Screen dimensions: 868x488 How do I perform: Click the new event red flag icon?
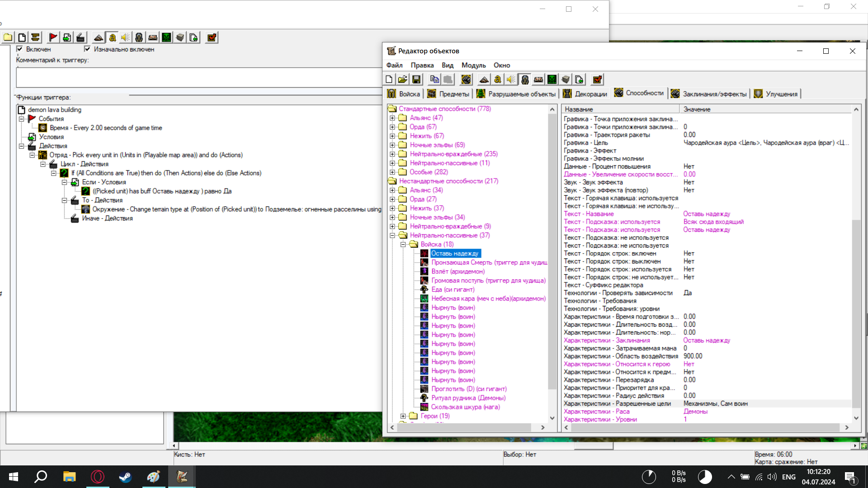pos(53,38)
